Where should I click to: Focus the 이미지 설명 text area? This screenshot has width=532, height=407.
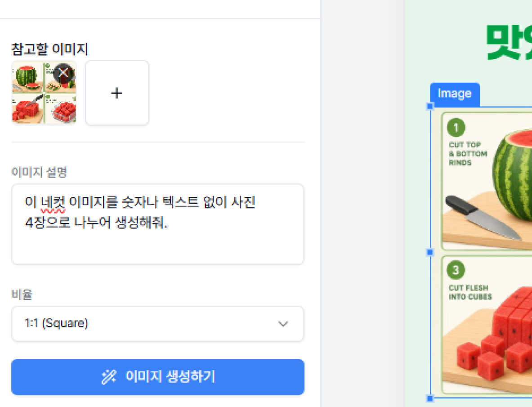tap(158, 224)
